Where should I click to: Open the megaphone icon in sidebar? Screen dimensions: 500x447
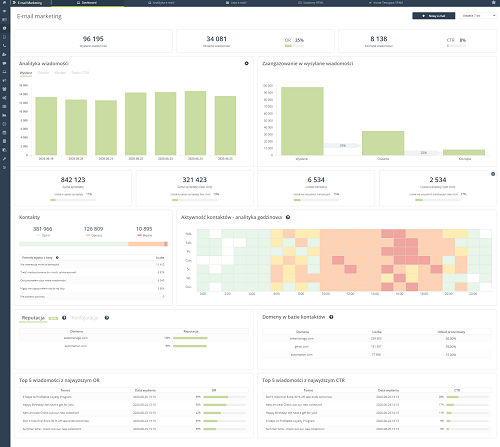[4, 80]
